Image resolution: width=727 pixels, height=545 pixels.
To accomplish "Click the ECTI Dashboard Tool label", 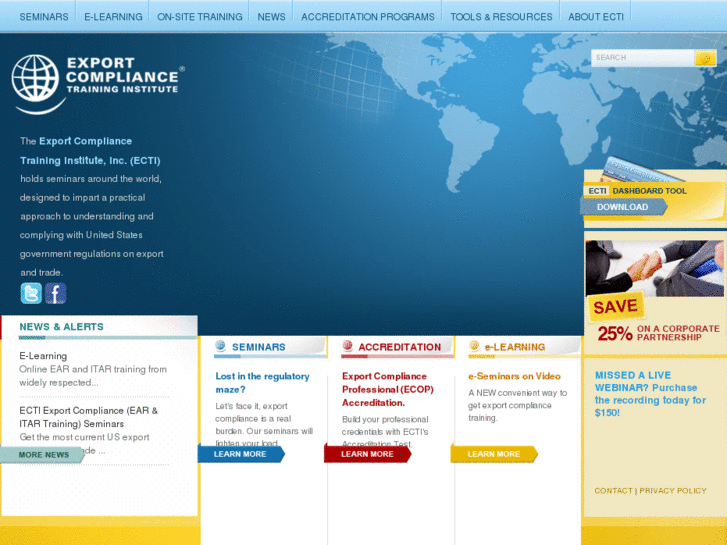I will pos(638,191).
